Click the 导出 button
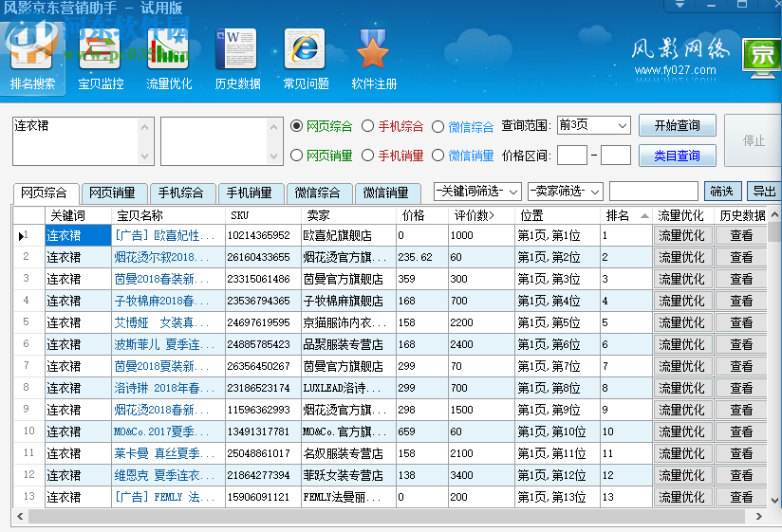Image resolution: width=782 pixels, height=532 pixels. (x=764, y=192)
